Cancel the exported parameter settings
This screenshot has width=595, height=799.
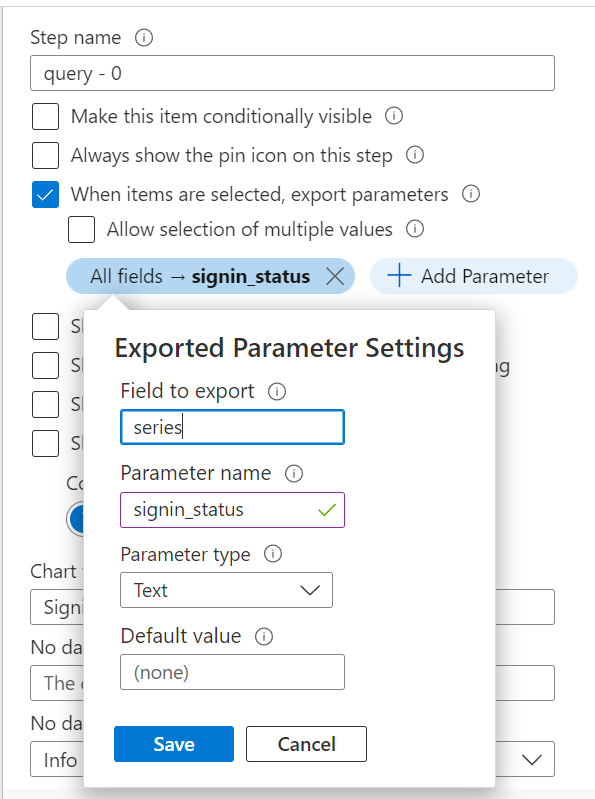point(306,744)
